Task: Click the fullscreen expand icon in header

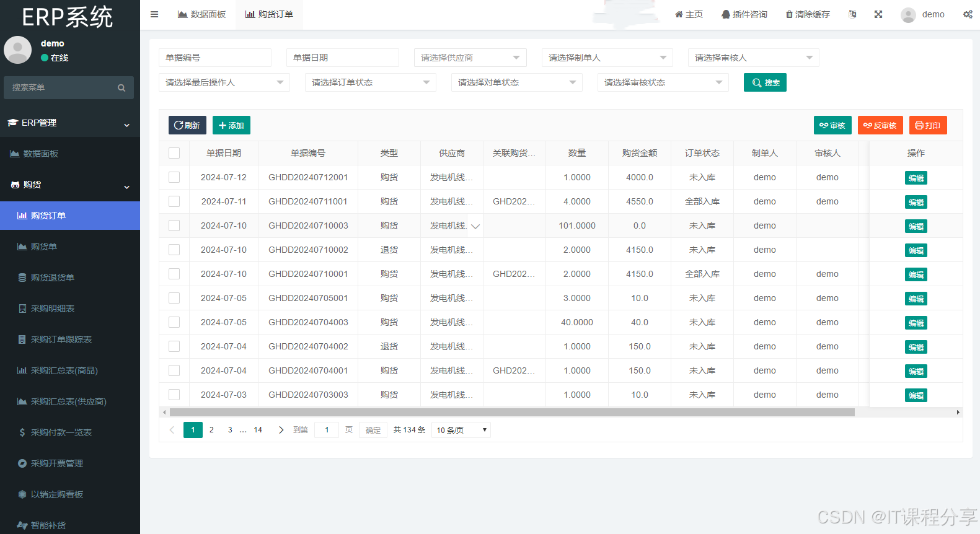Action: pos(878,14)
